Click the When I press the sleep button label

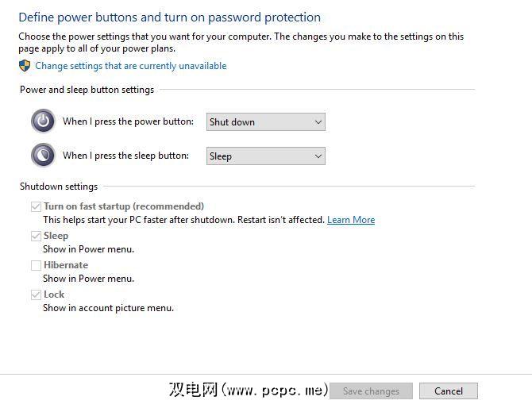[x=125, y=156]
